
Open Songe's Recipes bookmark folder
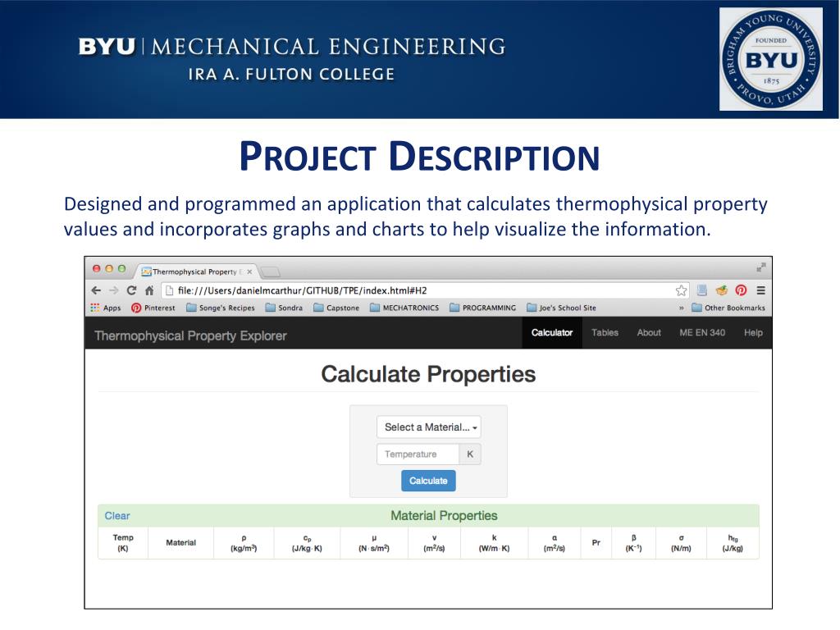pyautogui.click(x=220, y=308)
